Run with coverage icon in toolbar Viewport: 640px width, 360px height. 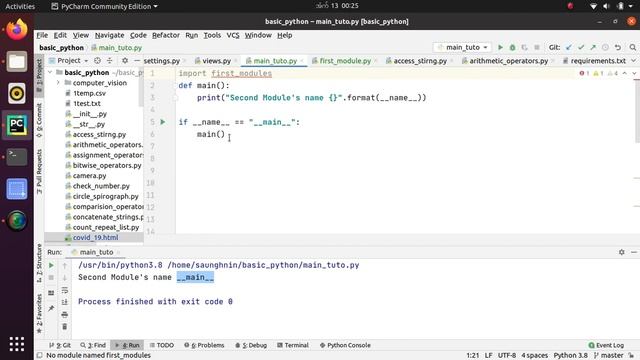click(x=524, y=47)
